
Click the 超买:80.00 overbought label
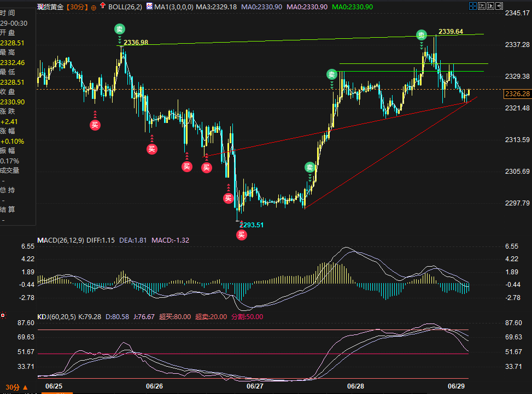point(174,316)
